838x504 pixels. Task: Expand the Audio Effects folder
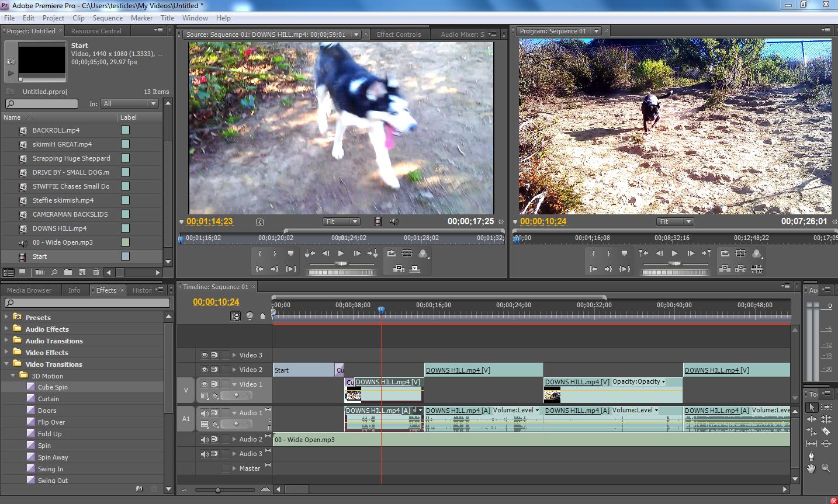[7, 328]
